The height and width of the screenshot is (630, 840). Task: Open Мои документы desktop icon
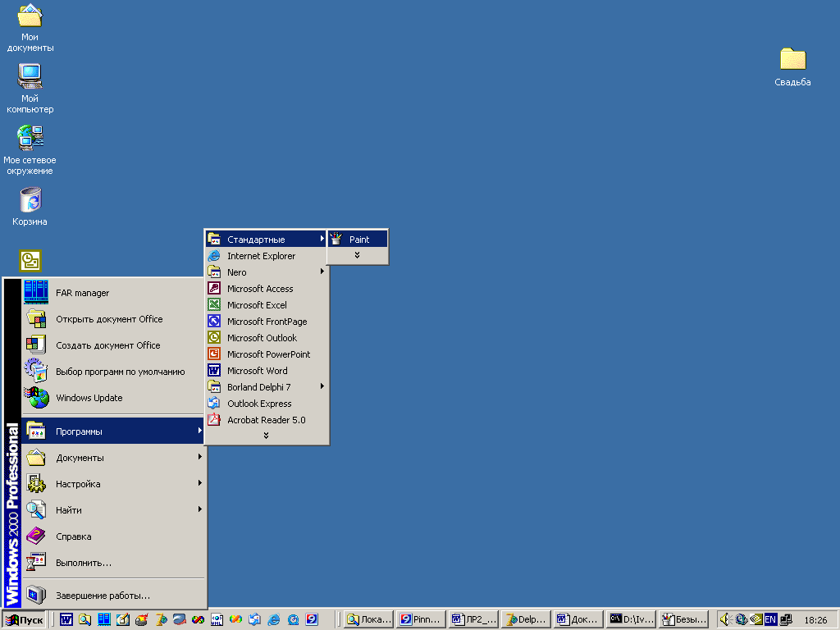30,28
